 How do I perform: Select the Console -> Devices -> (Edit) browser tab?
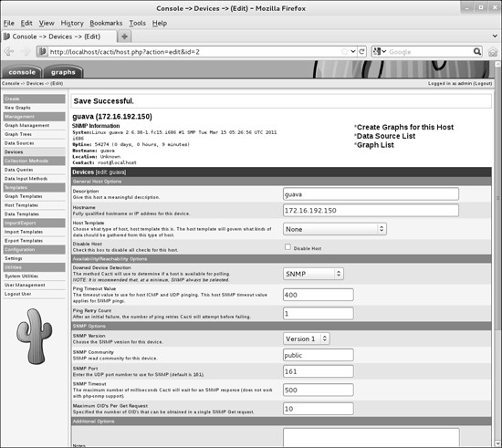pos(59,36)
